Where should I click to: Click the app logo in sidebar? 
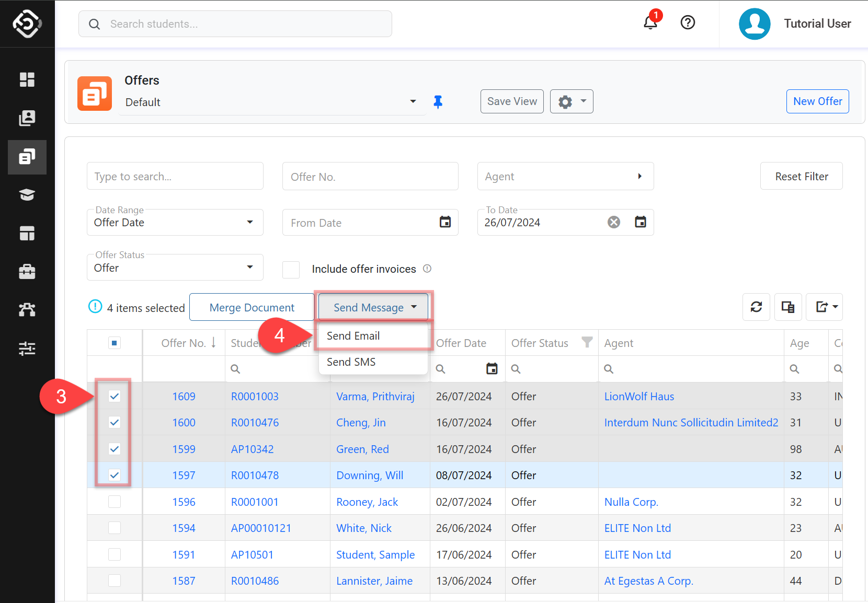(27, 24)
